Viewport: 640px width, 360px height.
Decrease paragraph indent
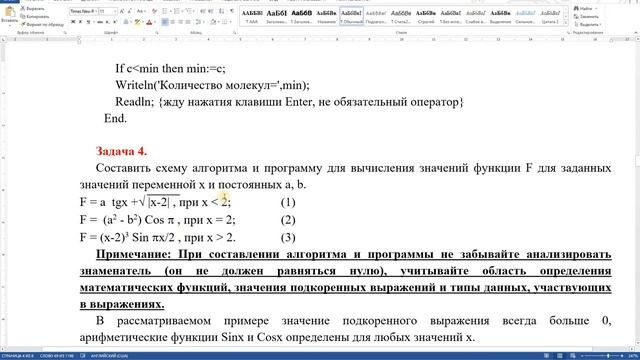pyautogui.click(x=203, y=11)
